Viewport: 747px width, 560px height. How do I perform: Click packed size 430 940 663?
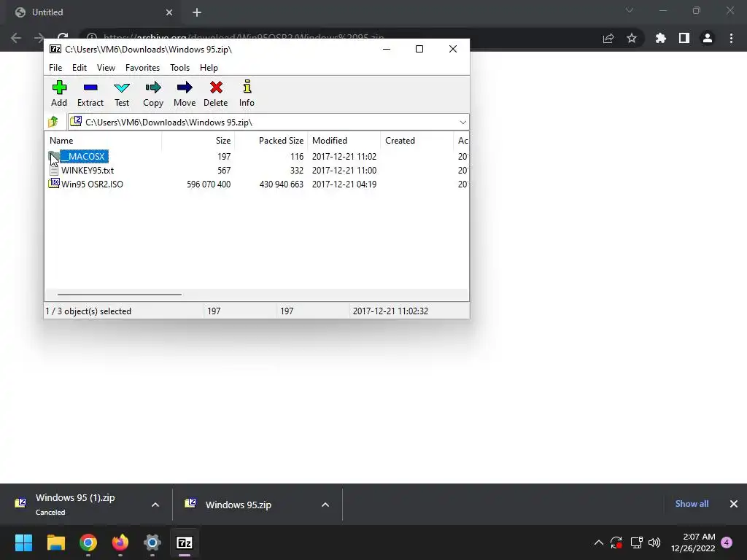[x=281, y=184]
